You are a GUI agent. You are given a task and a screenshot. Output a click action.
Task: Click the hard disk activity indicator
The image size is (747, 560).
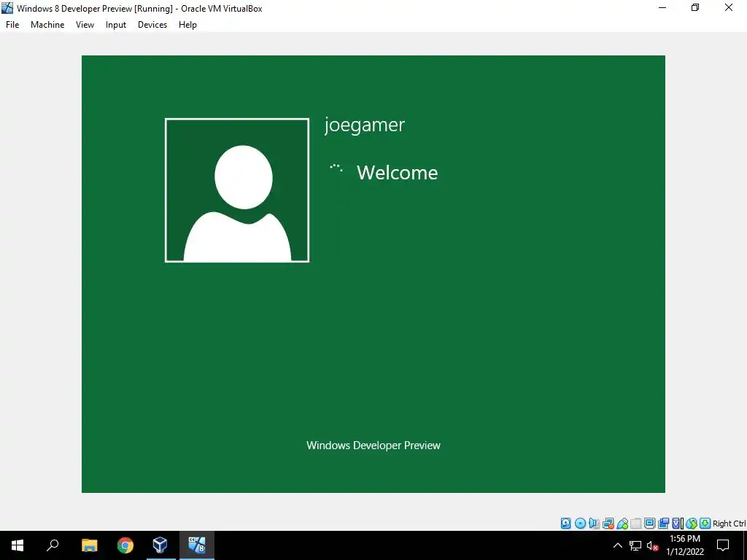[x=565, y=524]
